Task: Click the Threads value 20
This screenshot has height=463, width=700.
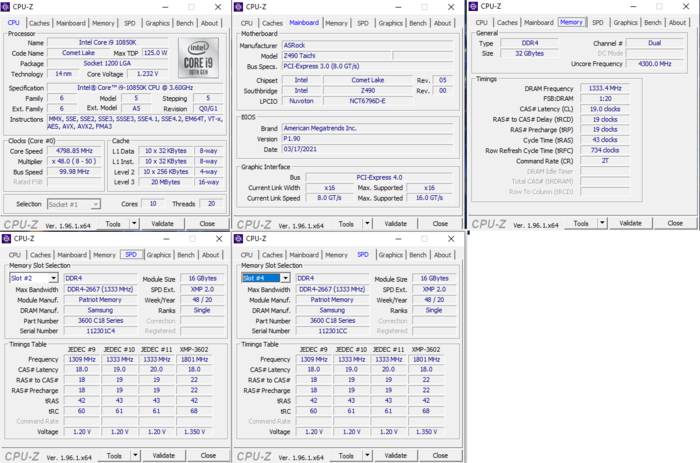Action: click(x=211, y=204)
